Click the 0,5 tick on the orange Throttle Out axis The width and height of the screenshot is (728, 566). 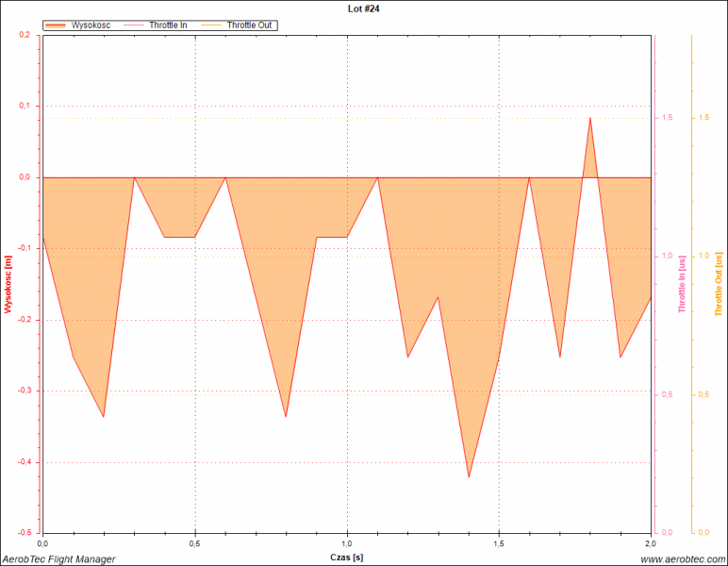click(x=703, y=394)
